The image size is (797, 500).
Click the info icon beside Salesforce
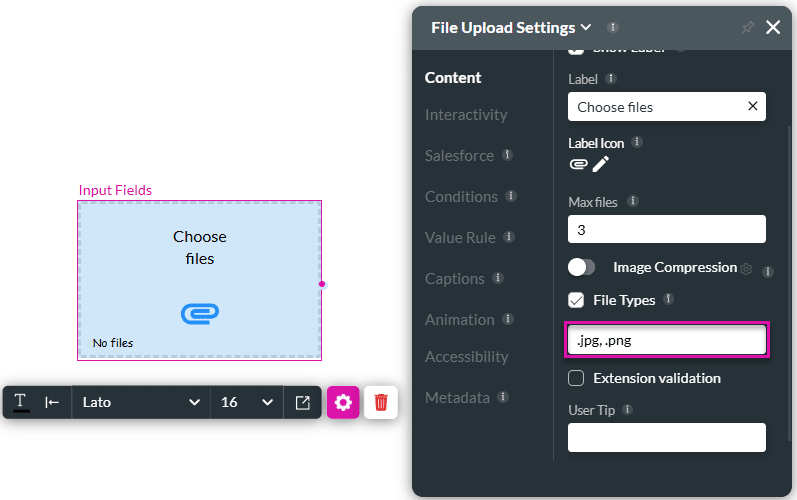[x=507, y=155]
